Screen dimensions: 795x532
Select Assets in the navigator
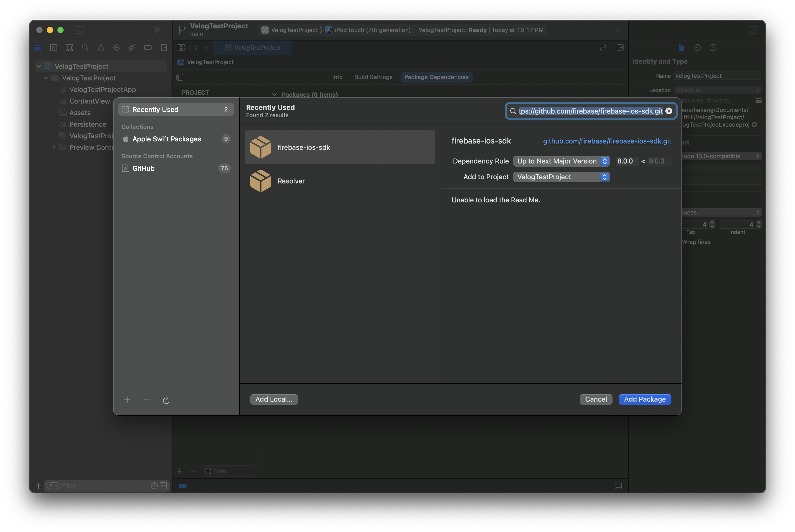[x=79, y=113]
